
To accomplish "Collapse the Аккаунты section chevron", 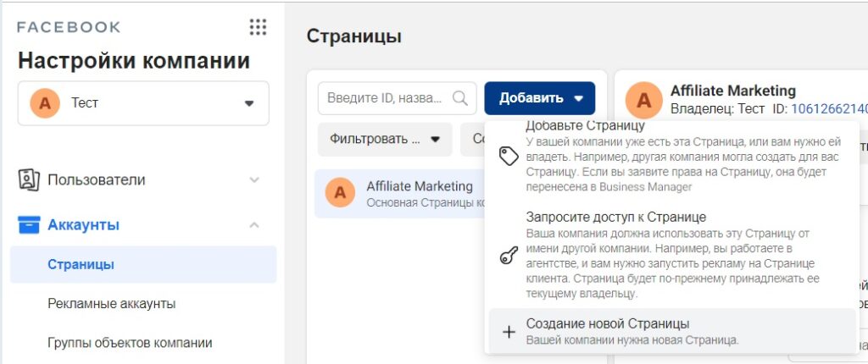I will [x=254, y=225].
